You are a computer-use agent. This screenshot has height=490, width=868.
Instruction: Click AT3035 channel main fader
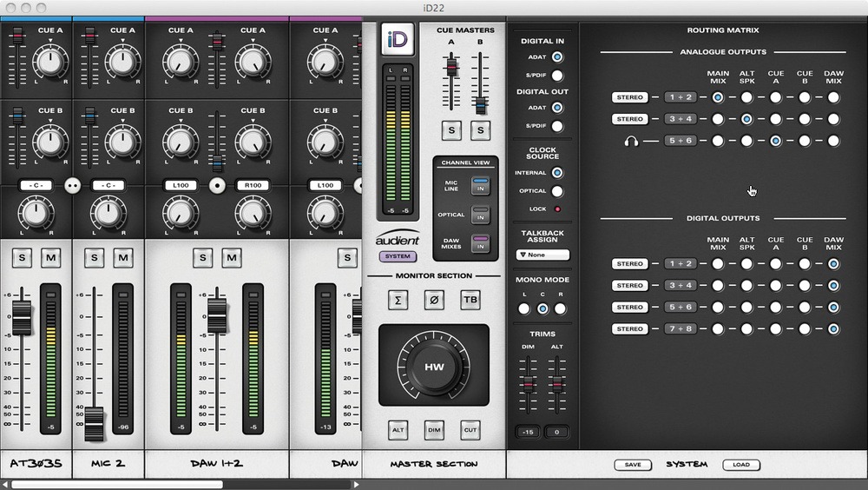22,317
